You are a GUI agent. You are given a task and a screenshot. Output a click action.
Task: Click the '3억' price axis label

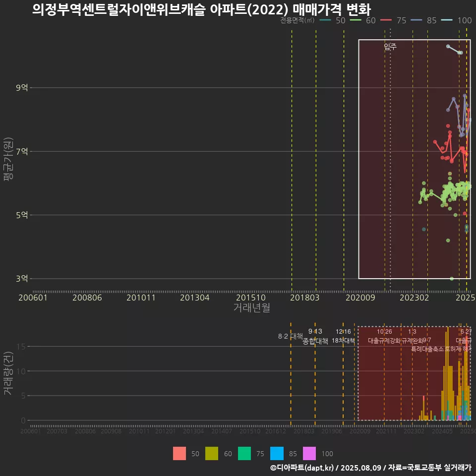click(x=22, y=278)
